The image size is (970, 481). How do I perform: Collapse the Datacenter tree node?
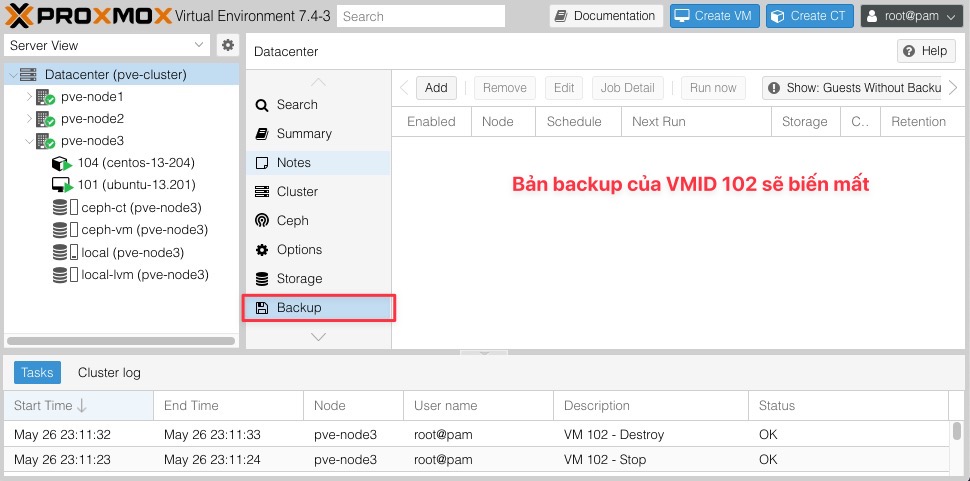[x=12, y=75]
